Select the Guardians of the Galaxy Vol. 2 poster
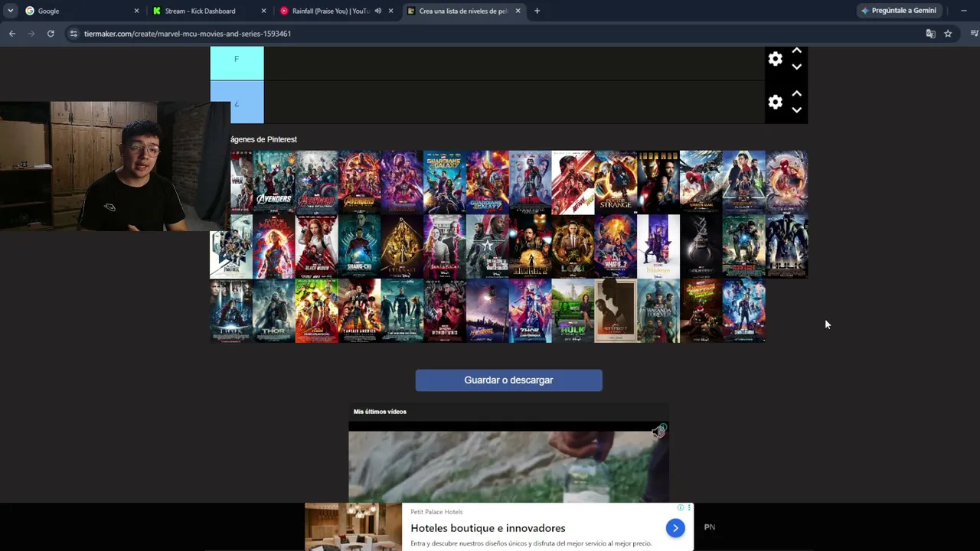The image size is (980, 551). [x=488, y=182]
